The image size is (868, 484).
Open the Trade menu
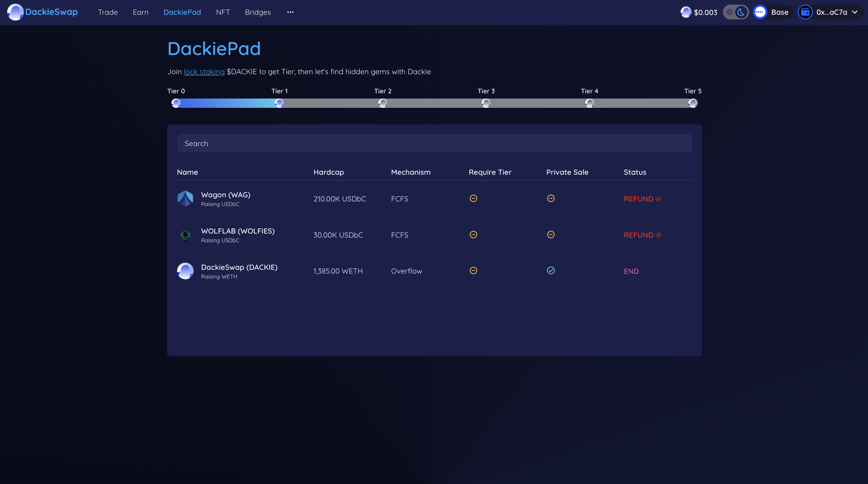108,12
